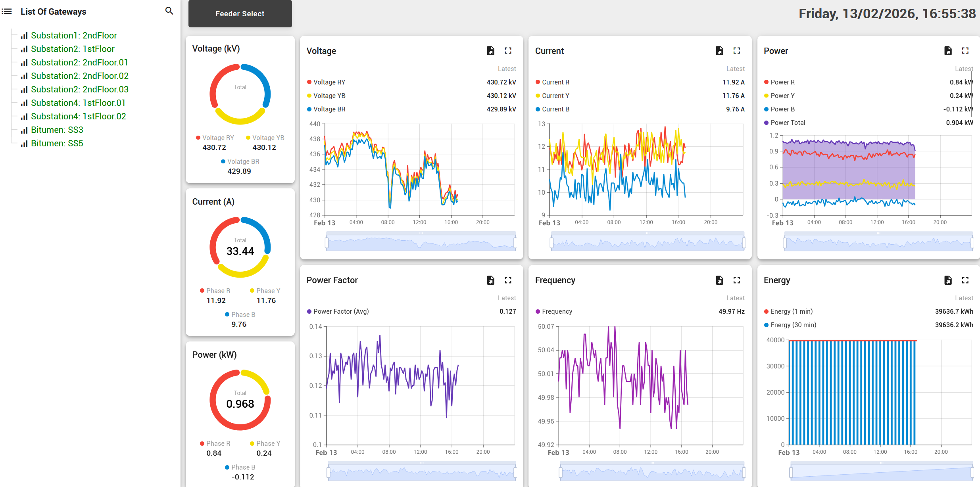The width and height of the screenshot is (980, 487).
Task: Switch to the Latest tab on Voltage panel
Action: [507, 69]
